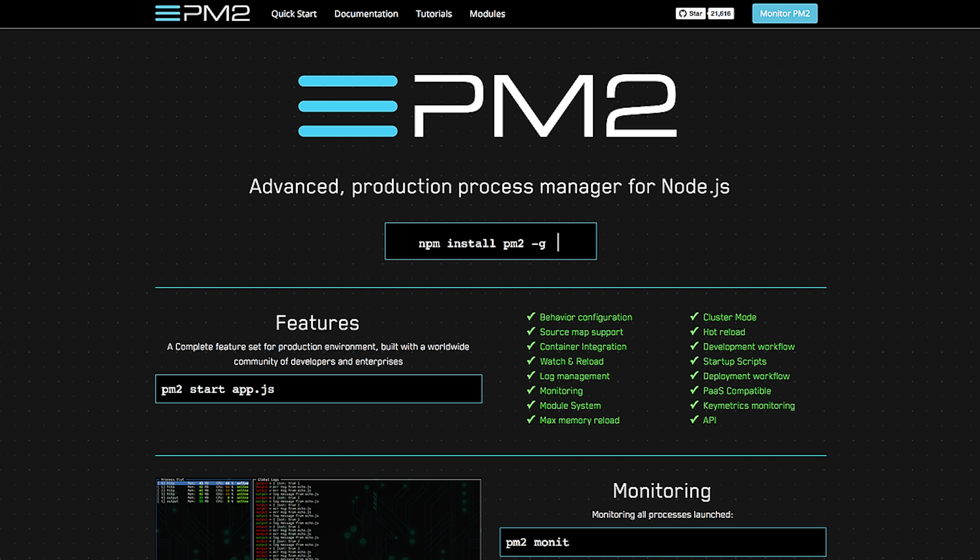Viewport: 980px width, 560px height.
Task: Click the GitHub Star button
Action: pyautogui.click(x=691, y=14)
